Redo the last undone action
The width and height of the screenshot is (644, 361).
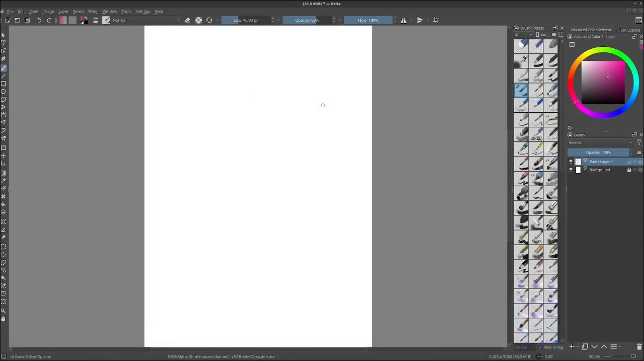(49, 20)
